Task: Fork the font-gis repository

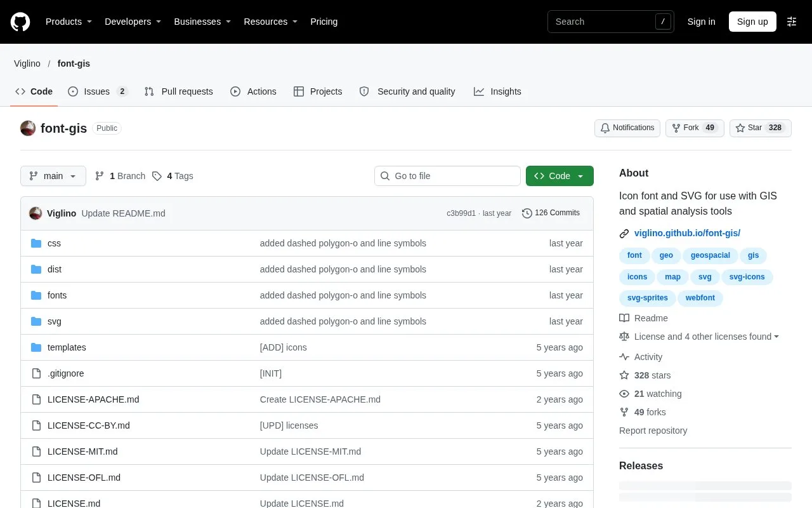Action: click(x=695, y=128)
